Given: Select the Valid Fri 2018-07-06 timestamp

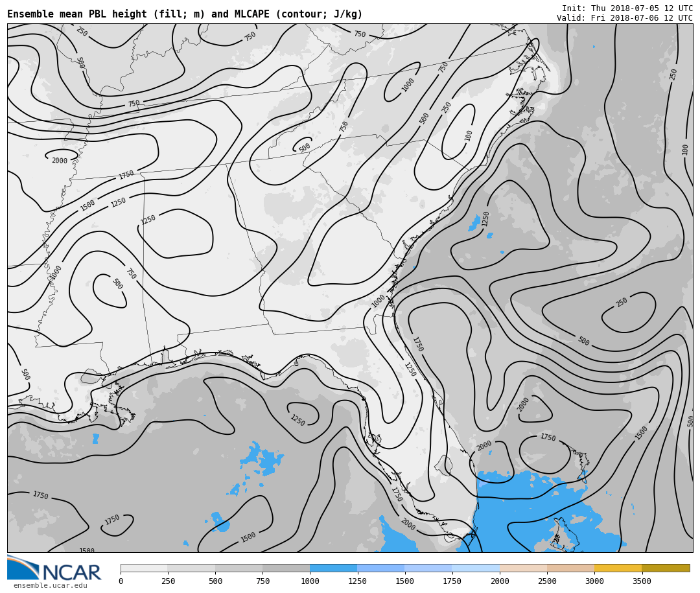Looking at the screenshot, I should pos(624,18).
